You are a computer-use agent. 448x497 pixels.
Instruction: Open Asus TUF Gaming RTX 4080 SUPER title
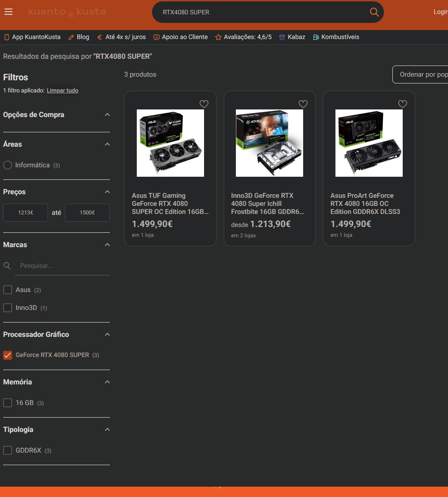[170, 204]
